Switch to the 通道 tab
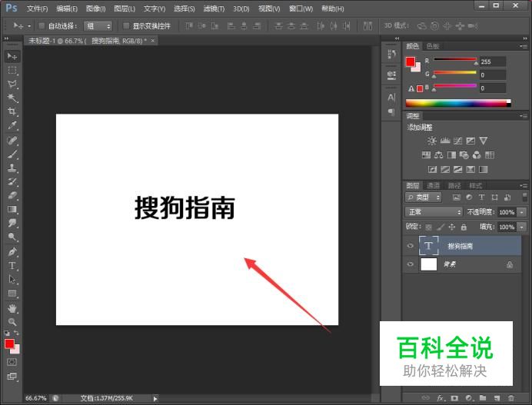Screen dimensions: 532x405 click(x=434, y=185)
